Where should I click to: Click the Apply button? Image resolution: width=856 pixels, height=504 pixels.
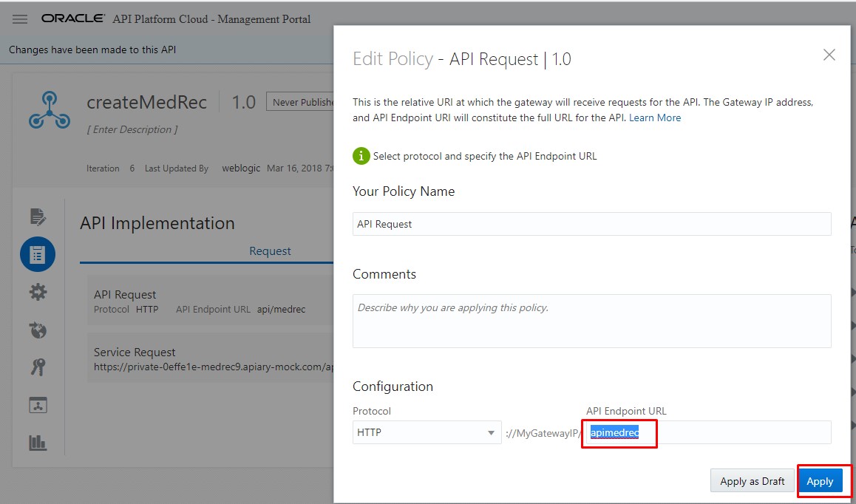pos(820,481)
